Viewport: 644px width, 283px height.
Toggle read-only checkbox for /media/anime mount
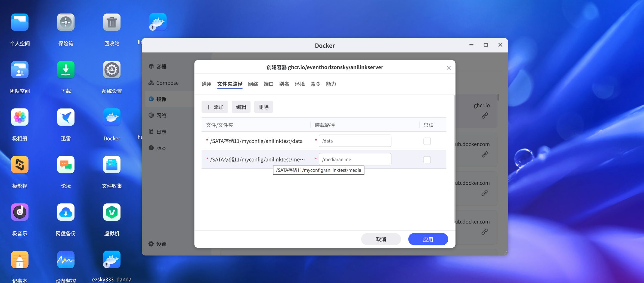point(427,160)
